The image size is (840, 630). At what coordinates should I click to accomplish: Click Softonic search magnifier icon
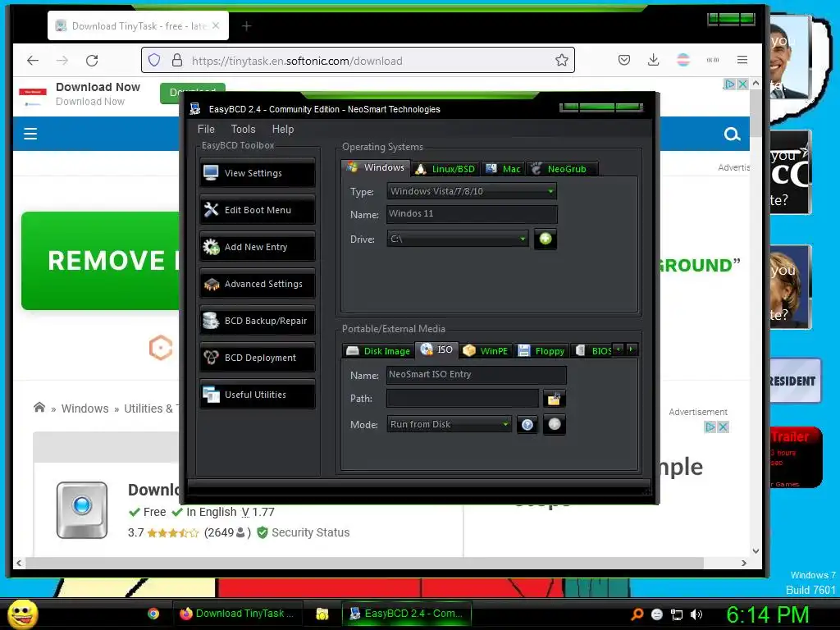tap(732, 134)
